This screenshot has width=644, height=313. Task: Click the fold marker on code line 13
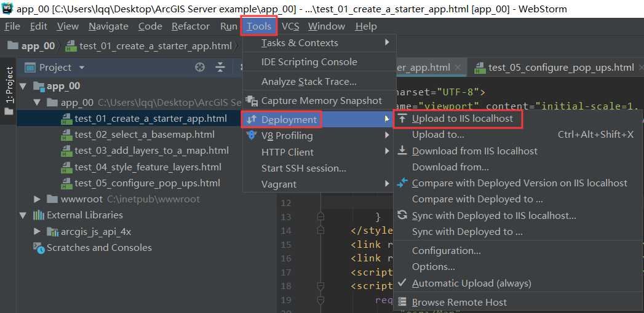click(320, 216)
